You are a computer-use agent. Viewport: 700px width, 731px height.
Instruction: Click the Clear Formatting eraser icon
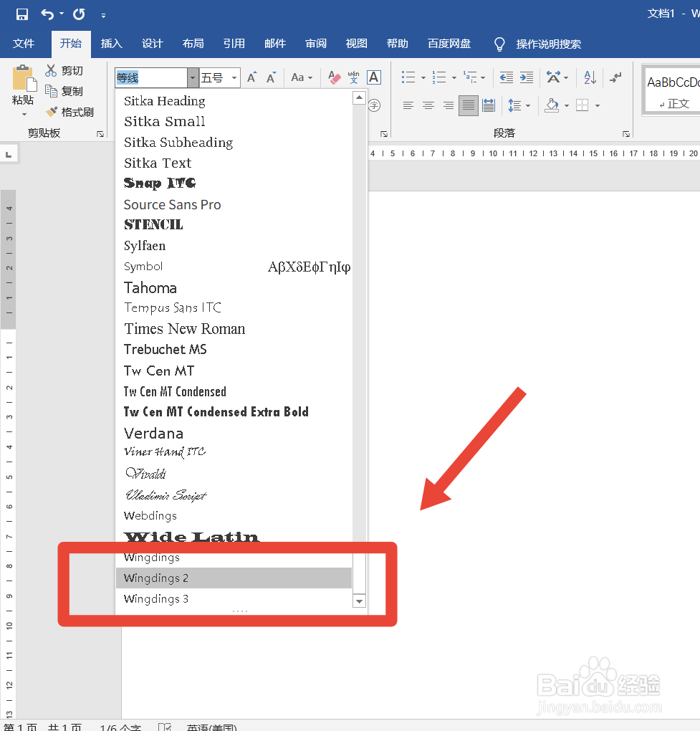click(x=334, y=77)
